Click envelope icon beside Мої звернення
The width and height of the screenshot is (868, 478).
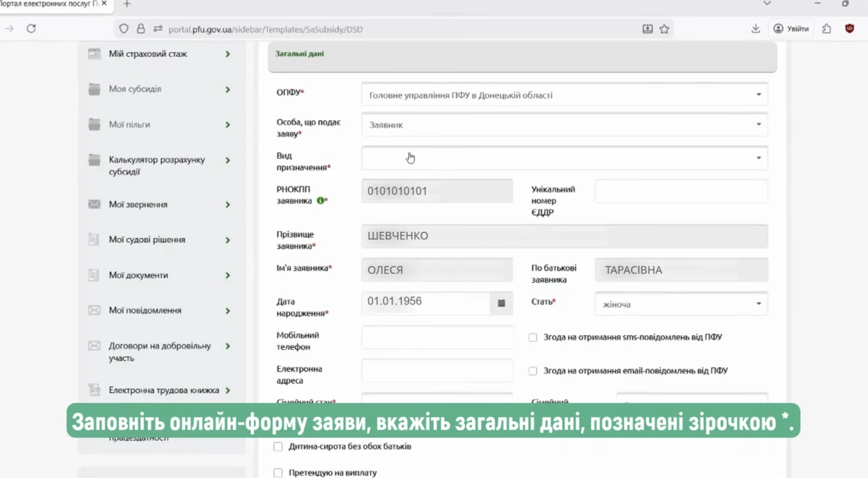click(x=94, y=204)
